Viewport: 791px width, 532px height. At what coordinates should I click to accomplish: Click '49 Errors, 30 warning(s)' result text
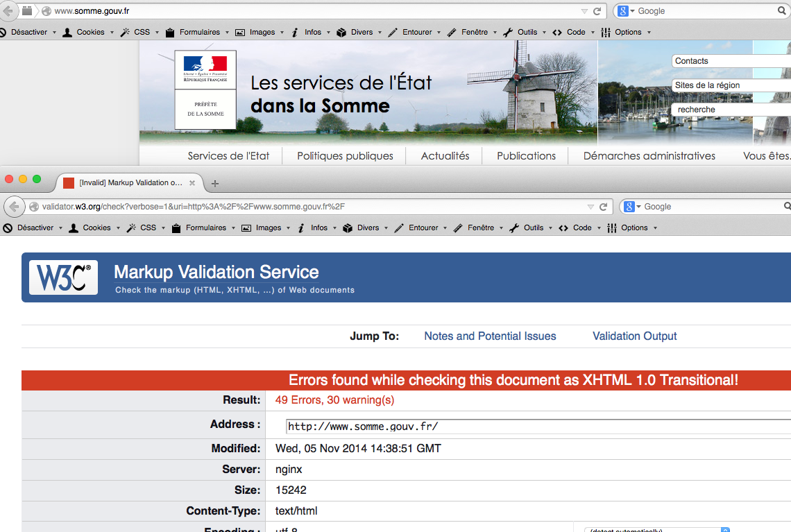click(334, 400)
